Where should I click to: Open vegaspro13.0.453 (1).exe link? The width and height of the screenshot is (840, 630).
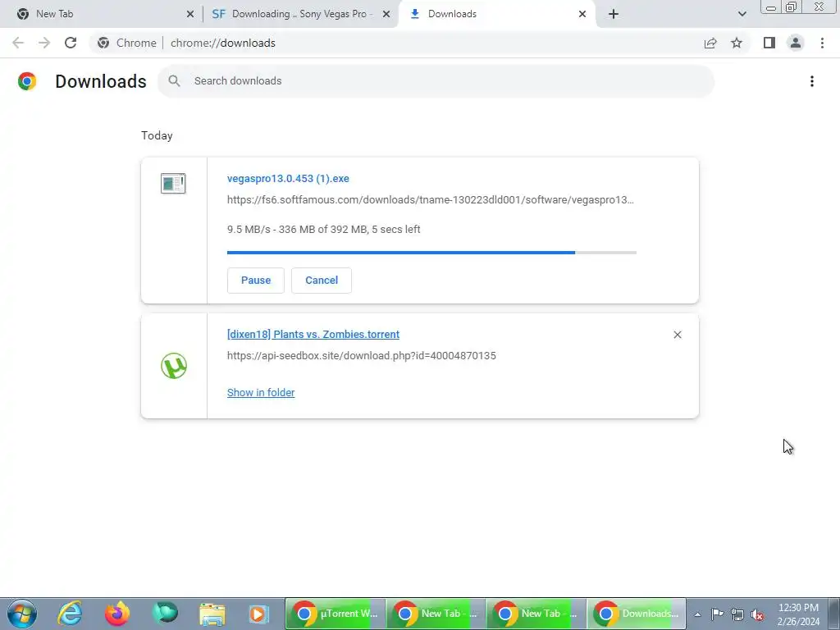click(x=288, y=178)
